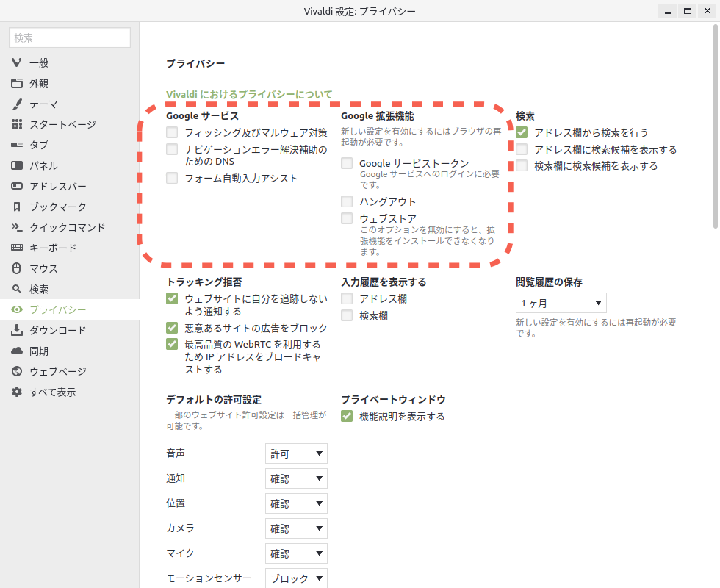Click the bookmark icon for ブックマーク
Image resolution: width=720 pixels, height=588 pixels.
(x=16, y=207)
